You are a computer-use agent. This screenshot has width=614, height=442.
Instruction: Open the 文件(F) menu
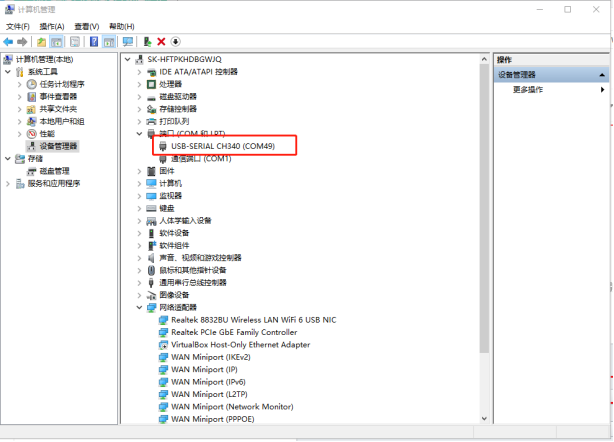[18, 27]
